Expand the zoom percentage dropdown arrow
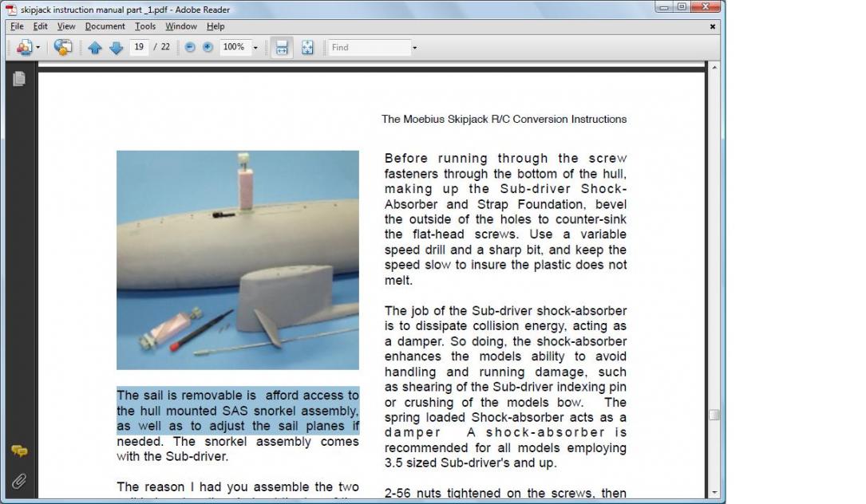This screenshot has width=866, height=504. pos(255,48)
